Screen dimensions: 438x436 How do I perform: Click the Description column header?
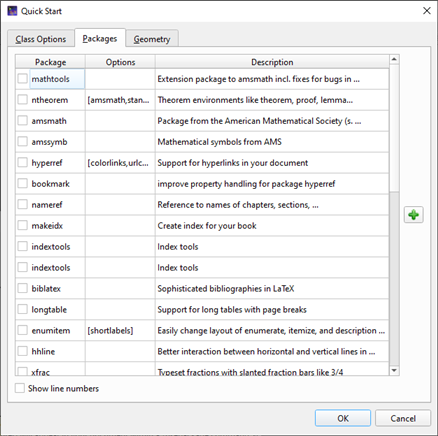coord(272,62)
